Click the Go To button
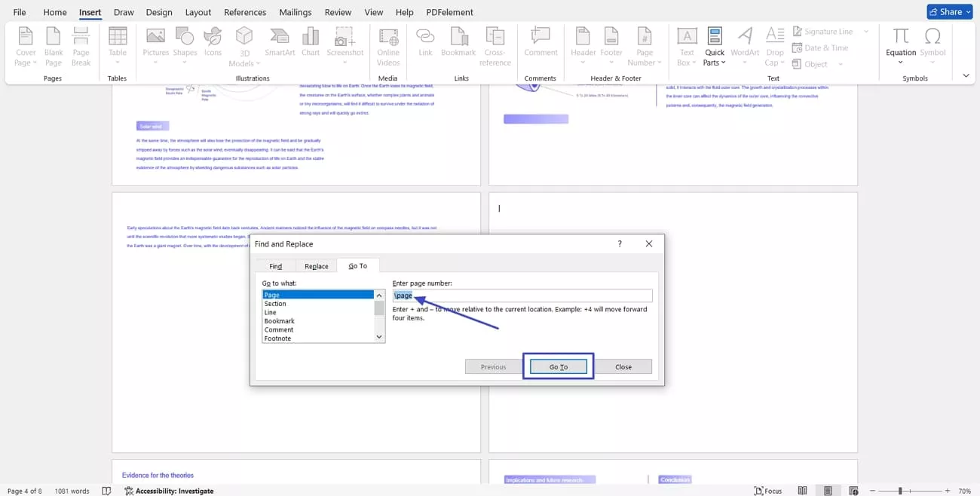The width and height of the screenshot is (980, 496). click(558, 366)
